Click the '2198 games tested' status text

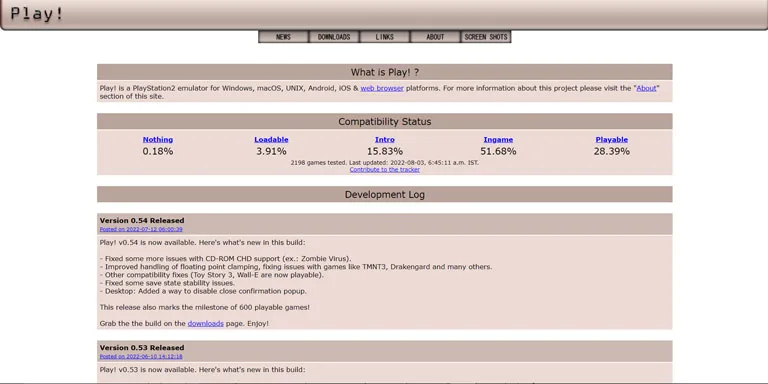[384, 163]
